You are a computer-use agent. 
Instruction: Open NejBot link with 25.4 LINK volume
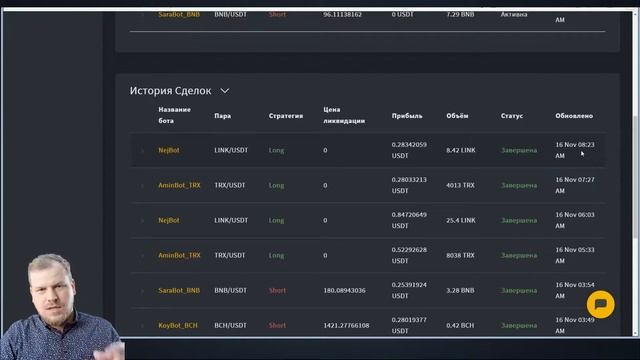(x=169, y=220)
